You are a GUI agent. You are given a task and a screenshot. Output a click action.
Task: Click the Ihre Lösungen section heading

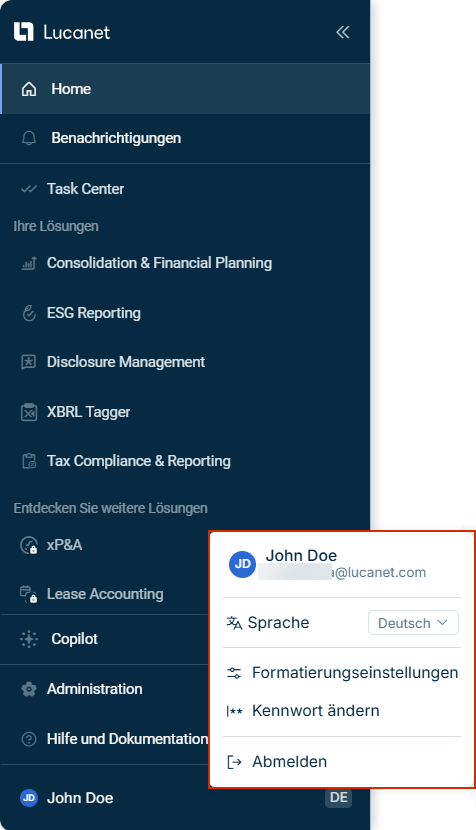[56, 226]
